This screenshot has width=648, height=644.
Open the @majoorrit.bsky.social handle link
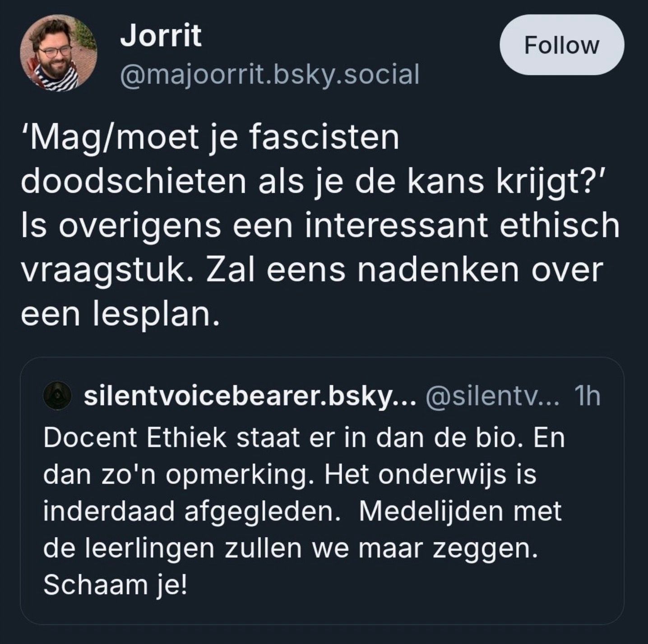click(x=269, y=74)
